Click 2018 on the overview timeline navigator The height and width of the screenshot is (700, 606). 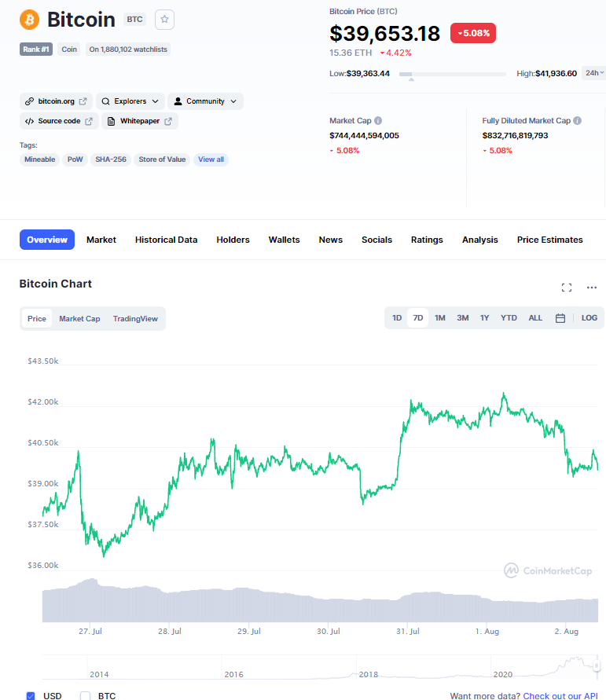(369, 674)
